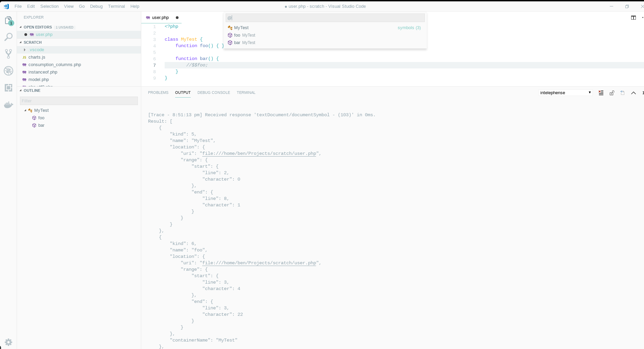Switch to the Problems tab
This screenshot has width=644, height=349.
[158, 93]
